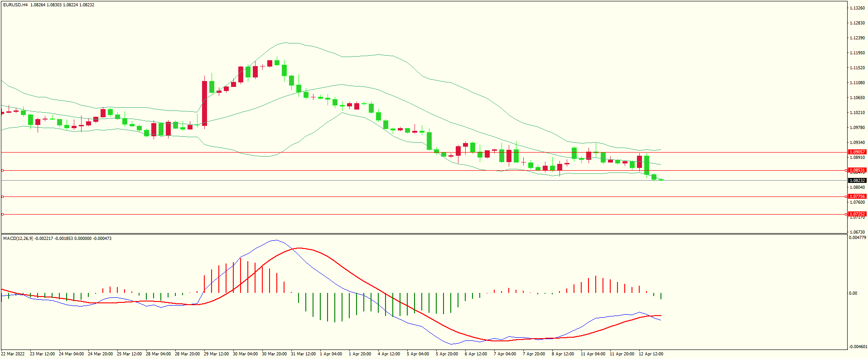868x359 pixels.
Task: Click the 1.10650 price axis label
Action: point(858,98)
